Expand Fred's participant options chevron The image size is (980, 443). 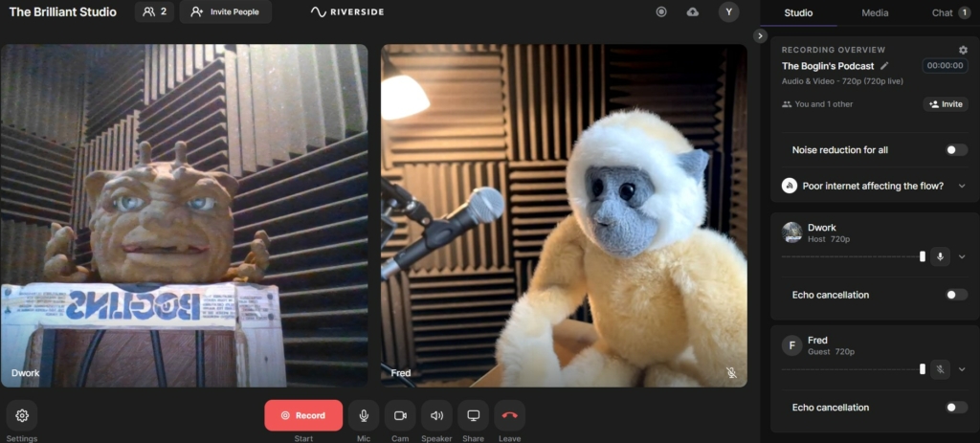tap(962, 369)
